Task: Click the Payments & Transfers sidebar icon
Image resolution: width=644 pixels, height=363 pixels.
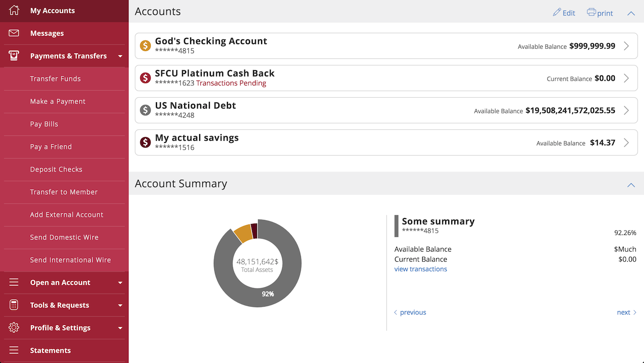Action: (14, 56)
